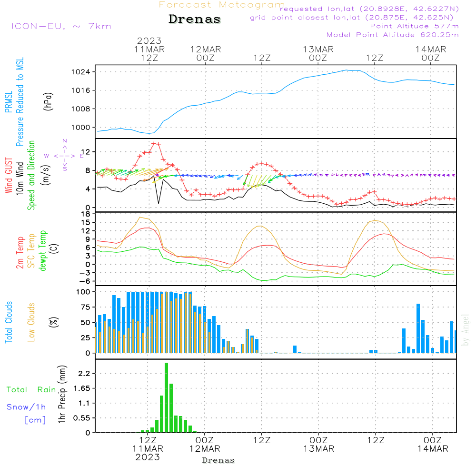Viewport: 476px width, 476px height.
Task: Click the 'Speed and Direction' green label
Action: [31, 175]
